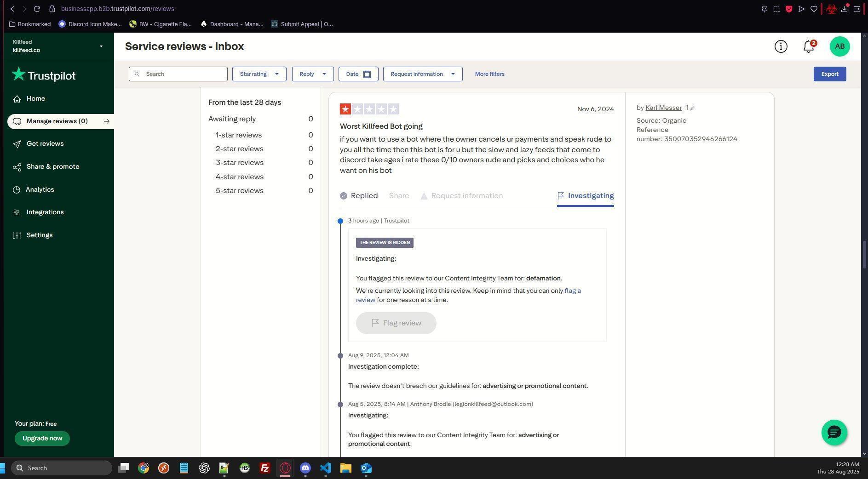Open the info help icon in header
The height and width of the screenshot is (479, 868).
781,46
